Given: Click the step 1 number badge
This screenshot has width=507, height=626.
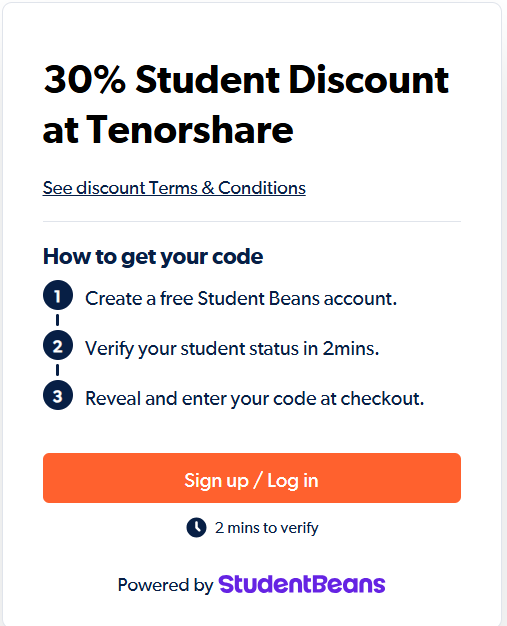Looking at the screenshot, I should [58, 295].
